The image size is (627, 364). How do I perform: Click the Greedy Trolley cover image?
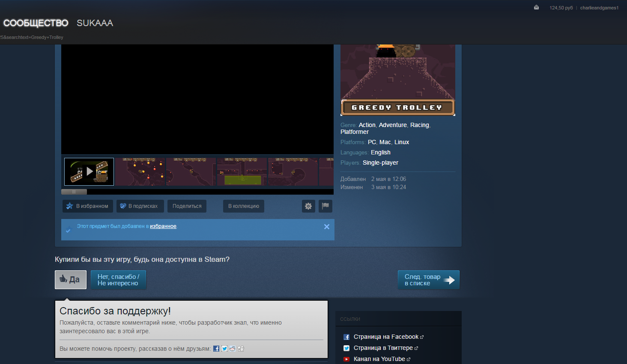pyautogui.click(x=398, y=80)
